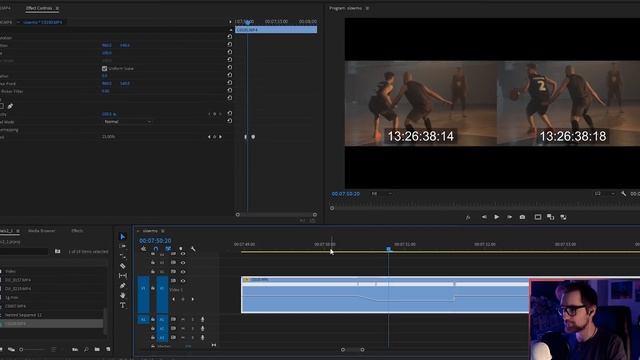Open the playback resolution 1/2 dropdown

tap(604, 194)
